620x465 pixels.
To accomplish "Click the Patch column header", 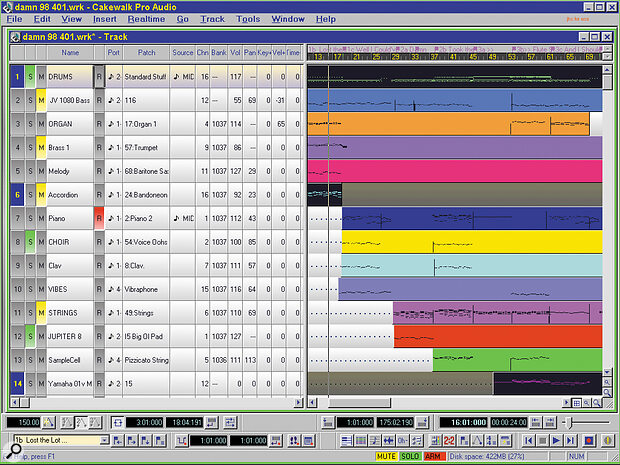I will [146, 53].
